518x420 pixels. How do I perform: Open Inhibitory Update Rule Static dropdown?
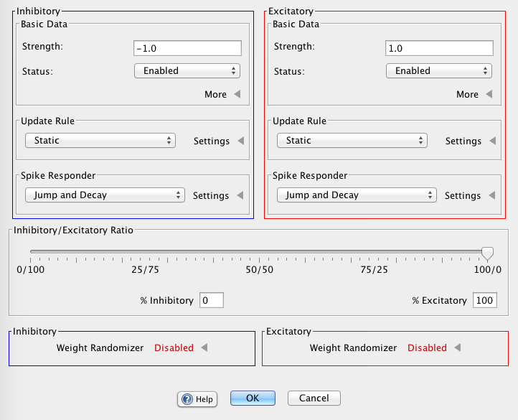coord(100,141)
